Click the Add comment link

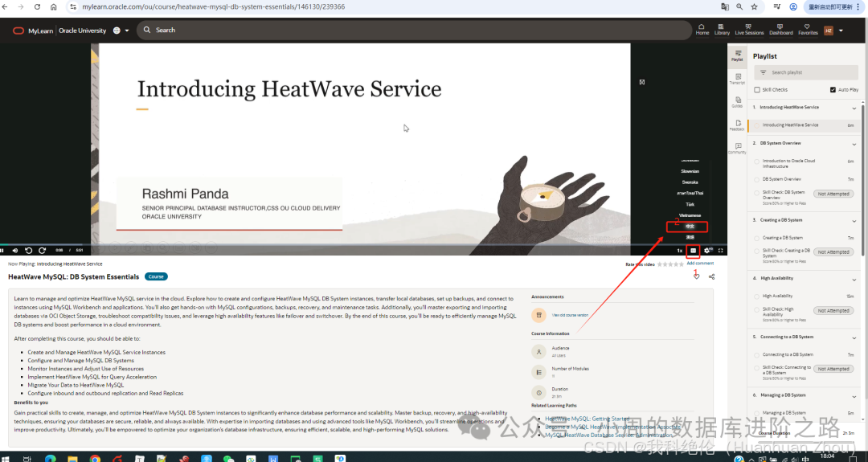(x=700, y=264)
